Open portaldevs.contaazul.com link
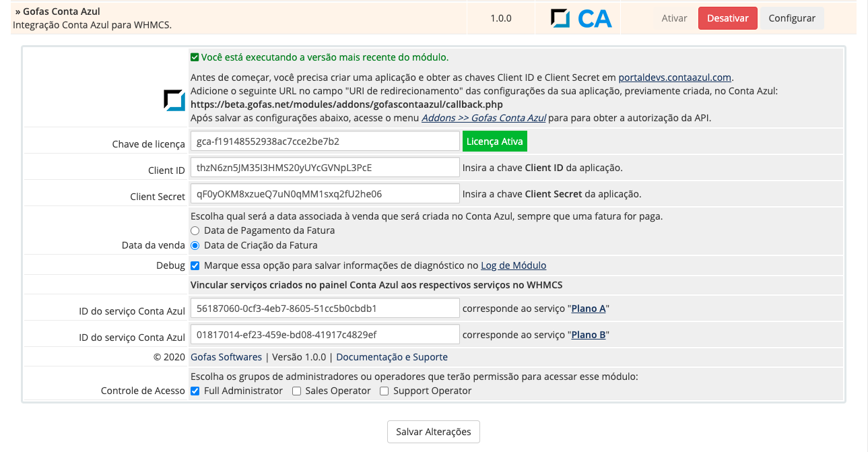This screenshot has width=868, height=452. click(675, 77)
